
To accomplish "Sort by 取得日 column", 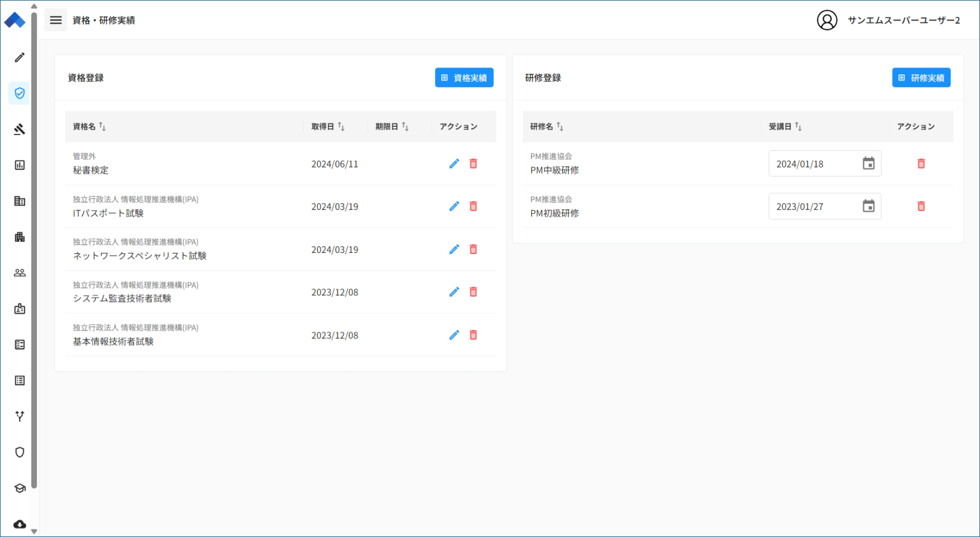I will click(341, 127).
